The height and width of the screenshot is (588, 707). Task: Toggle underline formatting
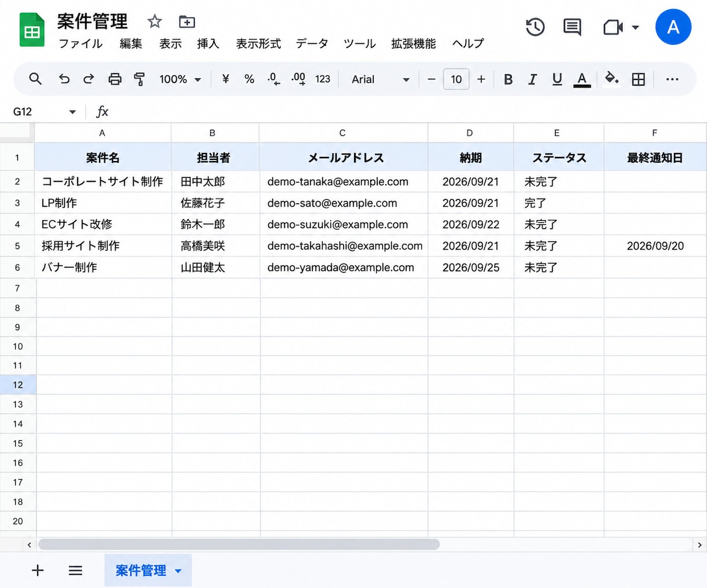(557, 79)
